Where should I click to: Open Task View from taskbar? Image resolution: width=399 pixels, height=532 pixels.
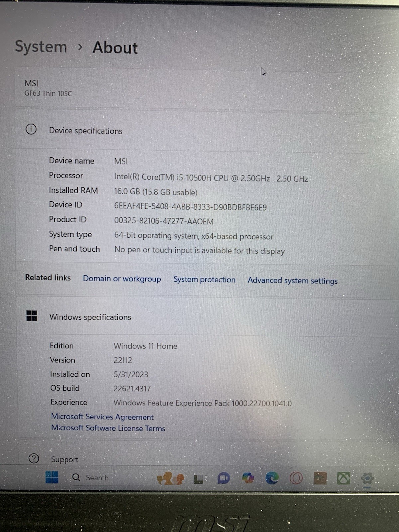pyautogui.click(x=198, y=479)
